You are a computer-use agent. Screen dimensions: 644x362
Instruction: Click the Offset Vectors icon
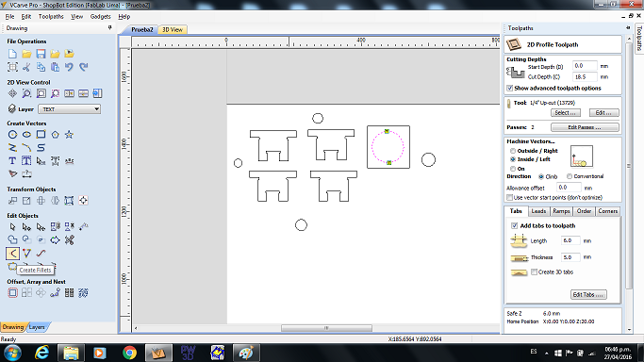tap(12, 293)
